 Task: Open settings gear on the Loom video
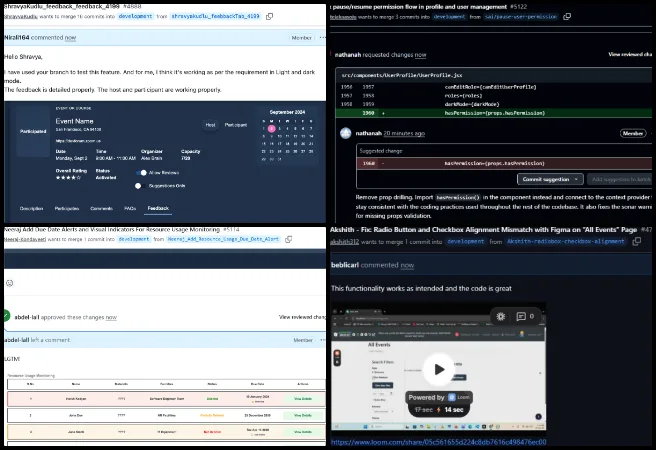[x=501, y=317]
